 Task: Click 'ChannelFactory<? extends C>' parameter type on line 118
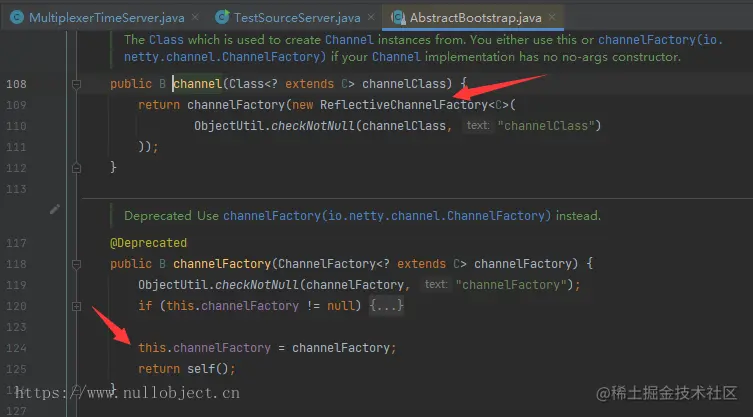point(372,264)
